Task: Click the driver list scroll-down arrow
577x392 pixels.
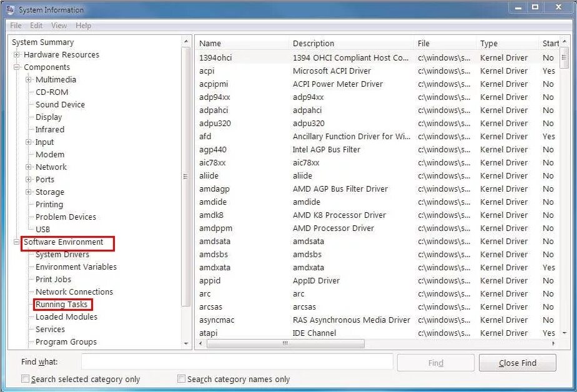Action: (x=564, y=333)
